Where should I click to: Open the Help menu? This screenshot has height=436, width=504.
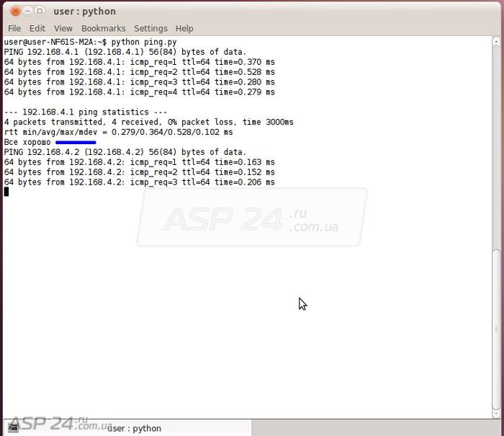pyautogui.click(x=184, y=28)
